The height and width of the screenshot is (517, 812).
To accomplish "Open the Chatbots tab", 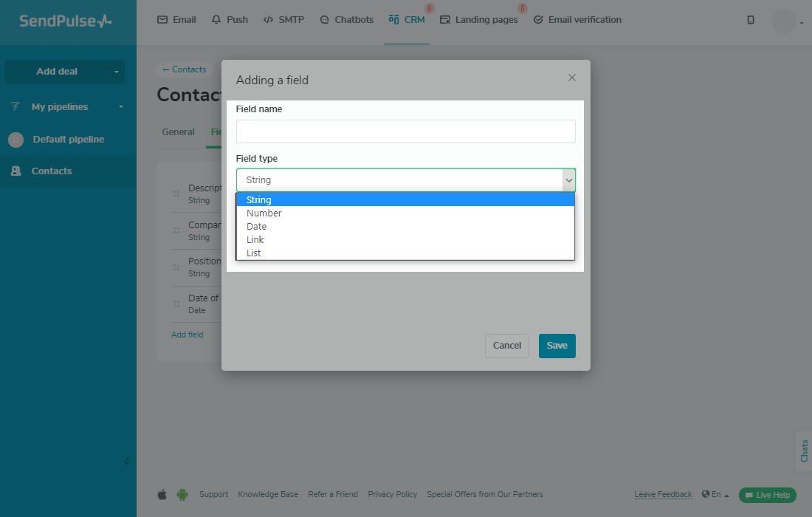I will 346,20.
